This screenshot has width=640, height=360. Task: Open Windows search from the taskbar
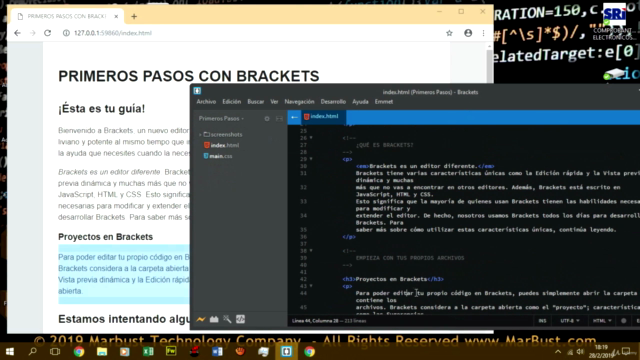tap(32, 351)
